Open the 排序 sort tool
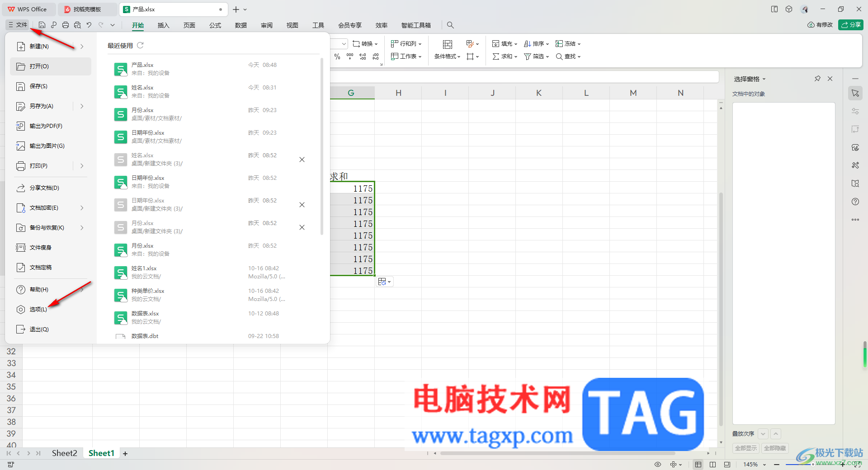Screen dimensions: 868x470 click(x=536, y=44)
